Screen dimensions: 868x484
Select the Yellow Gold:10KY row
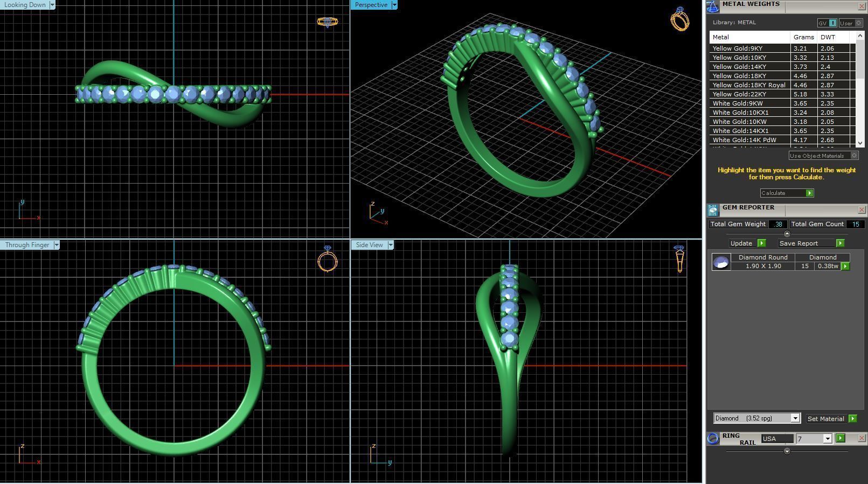click(782, 58)
